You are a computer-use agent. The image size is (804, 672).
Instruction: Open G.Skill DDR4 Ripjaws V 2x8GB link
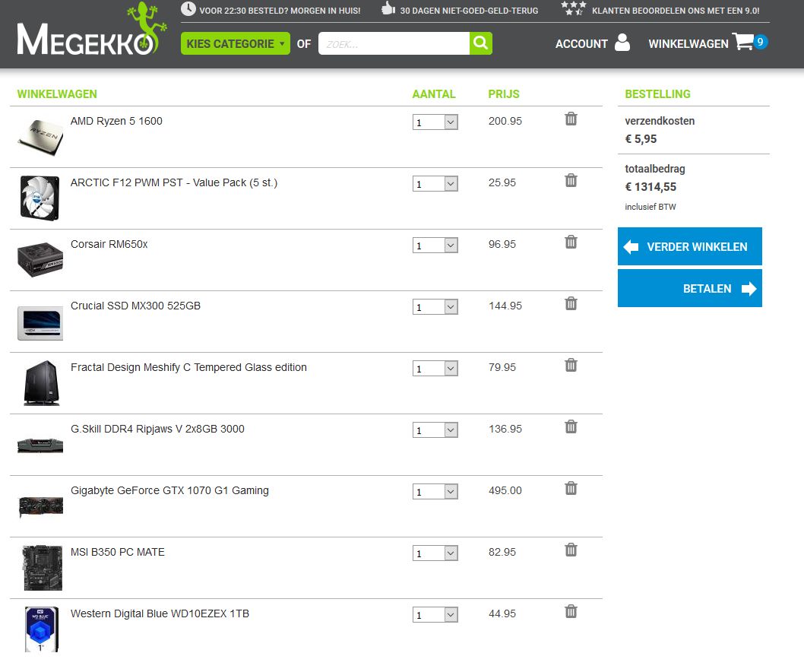[x=157, y=429]
